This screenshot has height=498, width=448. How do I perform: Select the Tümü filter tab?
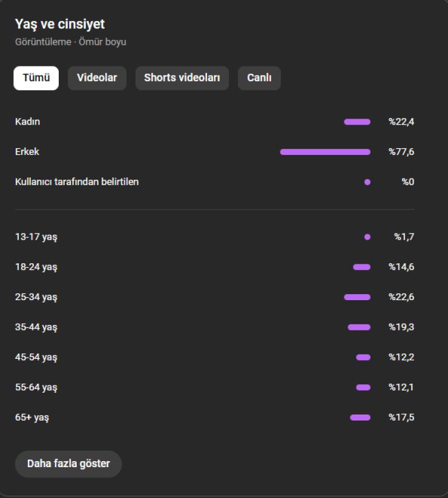pos(36,78)
